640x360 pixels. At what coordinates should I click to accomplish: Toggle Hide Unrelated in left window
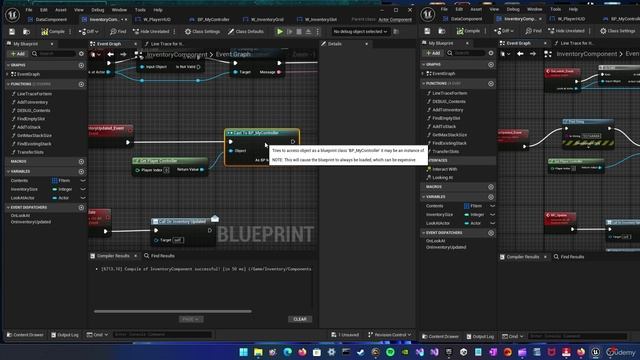pyautogui.click(x=151, y=31)
